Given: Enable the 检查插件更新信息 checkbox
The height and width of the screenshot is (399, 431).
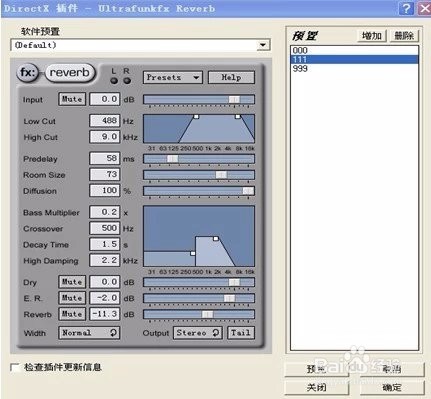Looking at the screenshot, I should click(15, 367).
